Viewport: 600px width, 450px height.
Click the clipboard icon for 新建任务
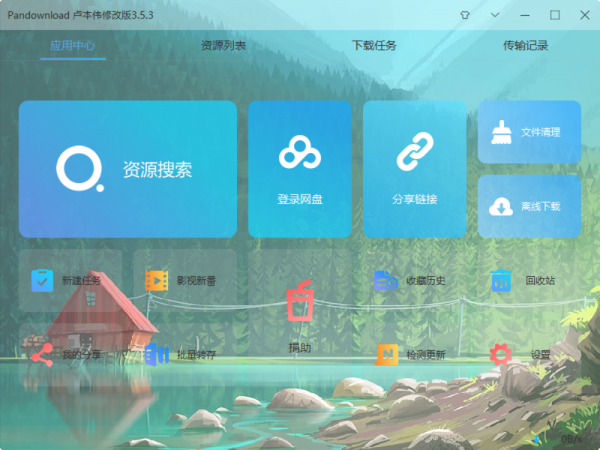coord(42,280)
